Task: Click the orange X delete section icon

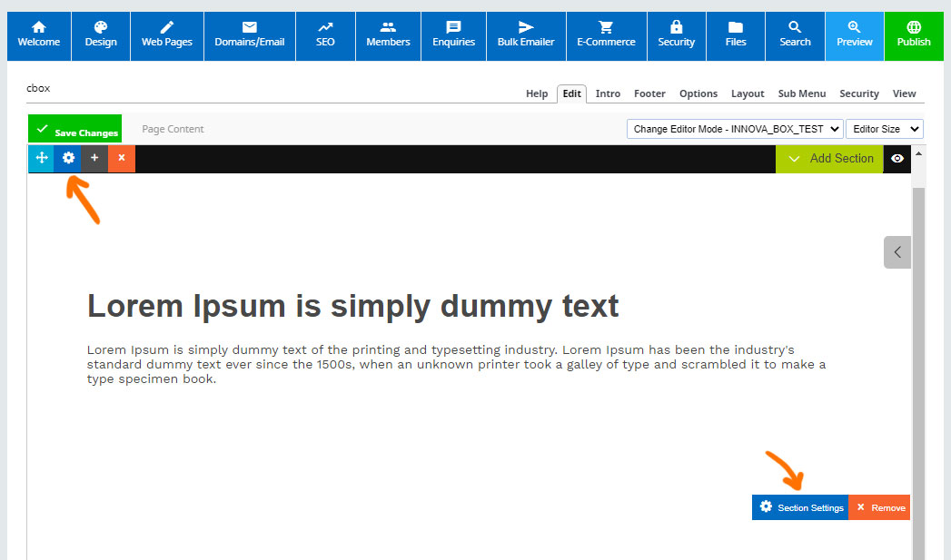Action: pos(121,158)
